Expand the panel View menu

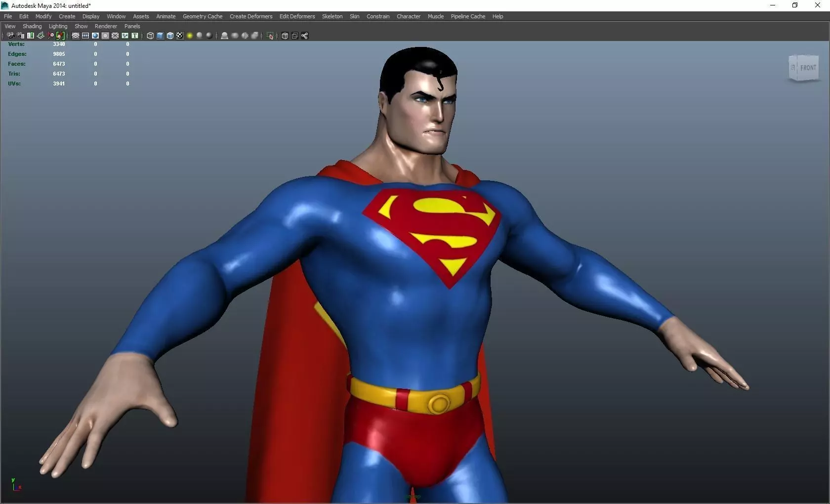point(10,26)
